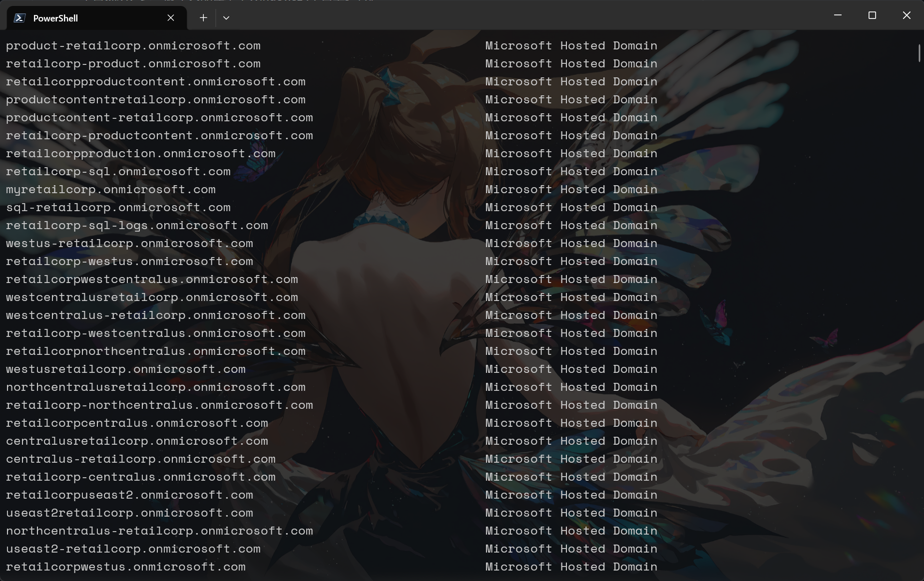Close the terminal window
The width and height of the screenshot is (924, 581).
[x=907, y=15]
